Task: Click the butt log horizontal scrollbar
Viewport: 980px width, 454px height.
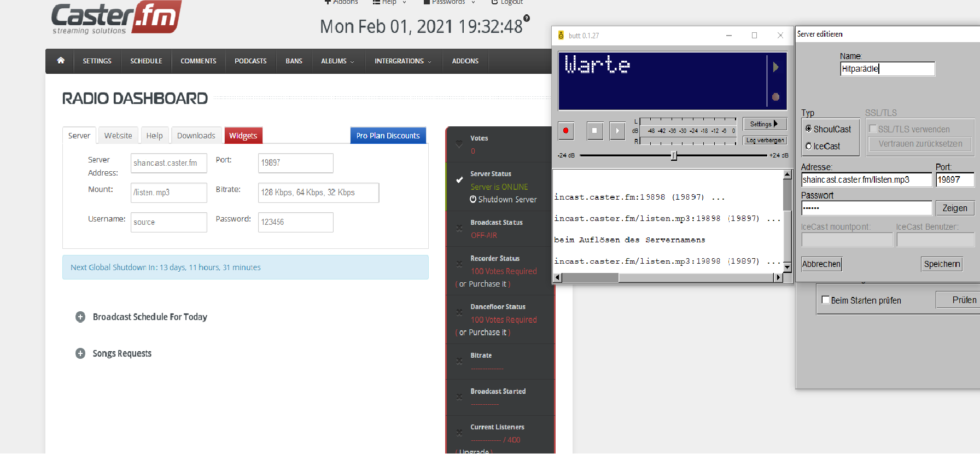Action: point(668,277)
